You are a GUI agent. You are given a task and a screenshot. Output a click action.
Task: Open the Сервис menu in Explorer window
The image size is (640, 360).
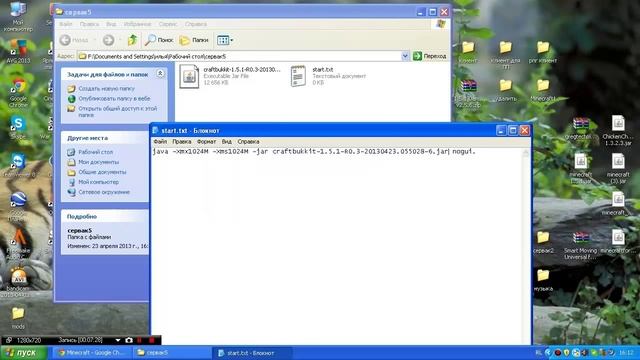tap(168, 24)
